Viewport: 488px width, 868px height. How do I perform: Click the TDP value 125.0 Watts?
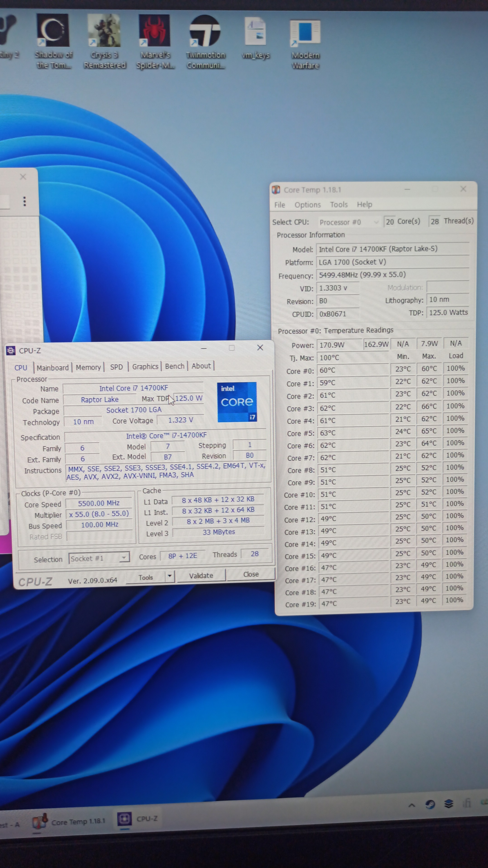[448, 312]
